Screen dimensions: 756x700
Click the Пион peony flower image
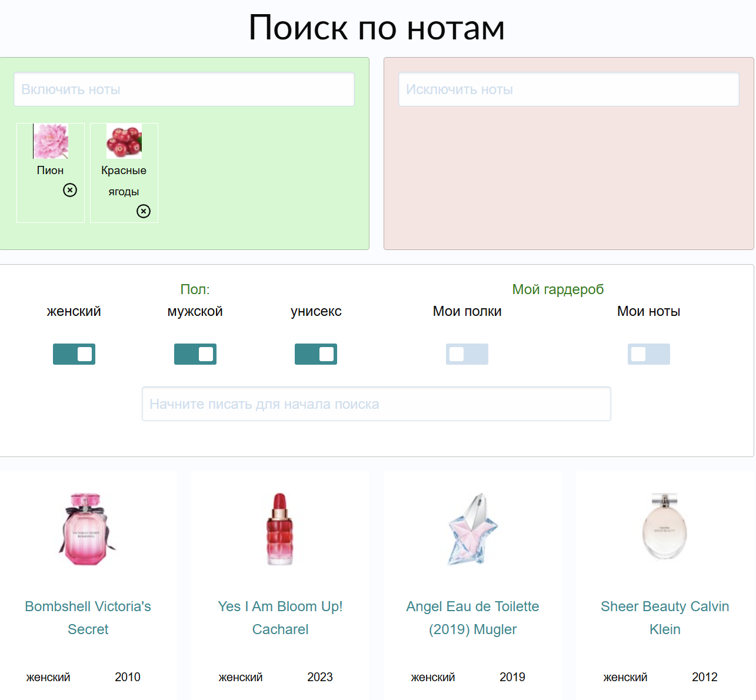(51, 141)
